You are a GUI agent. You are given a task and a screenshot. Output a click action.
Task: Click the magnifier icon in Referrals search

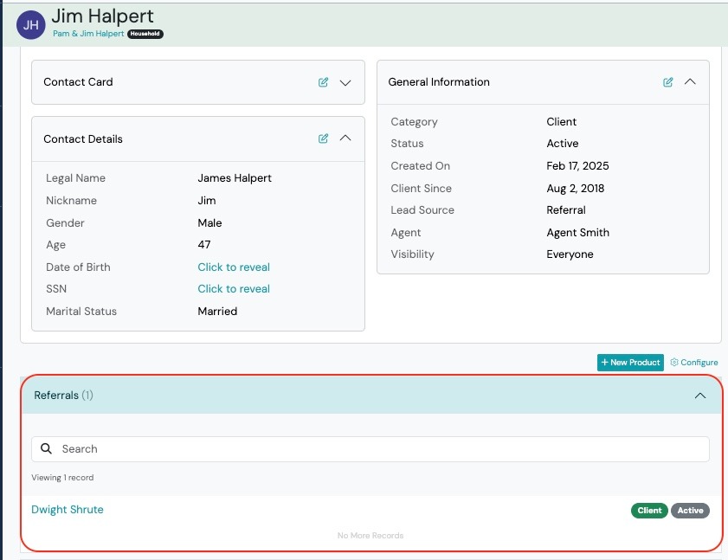tap(46, 448)
